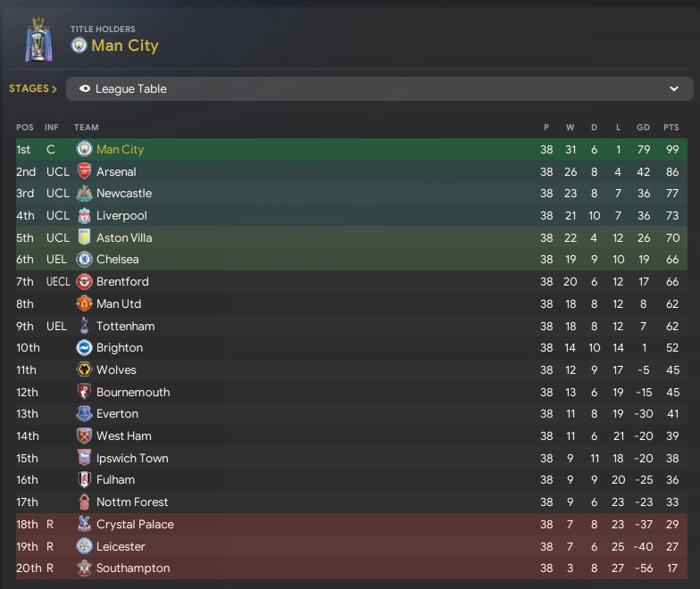The width and height of the screenshot is (700, 589).
Task: Sort by the POS column header
Action: 24,128
